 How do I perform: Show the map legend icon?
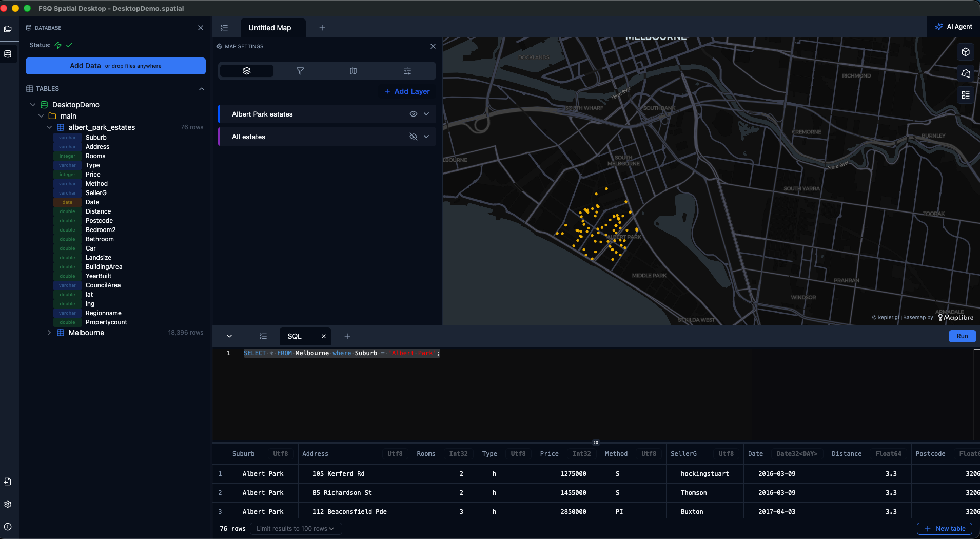pyautogui.click(x=966, y=95)
